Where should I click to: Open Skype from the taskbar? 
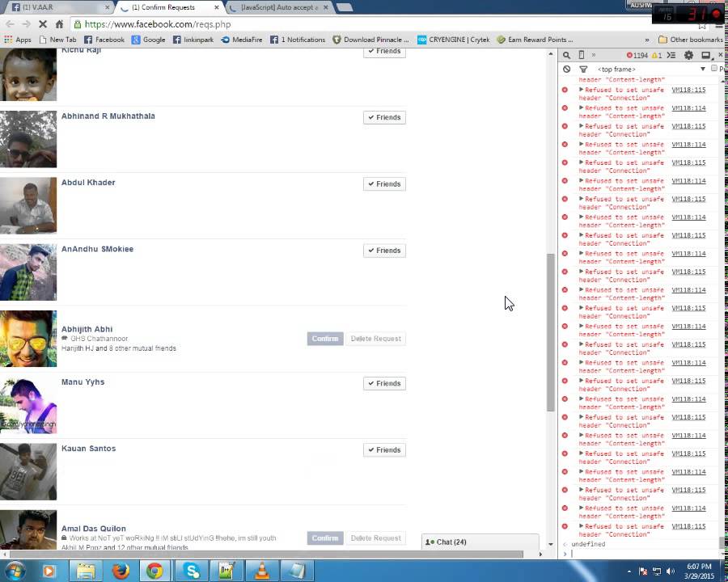pos(191,571)
